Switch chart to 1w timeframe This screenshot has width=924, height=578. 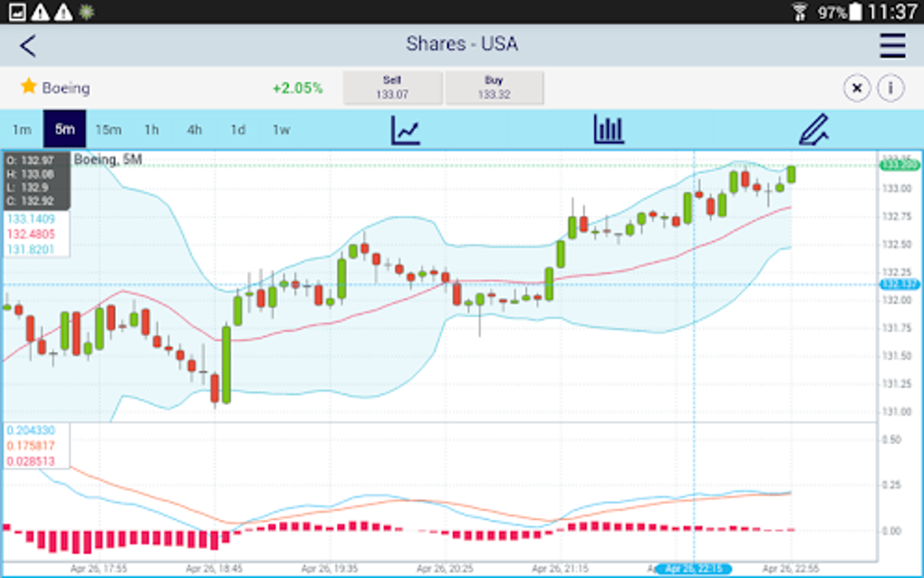click(280, 130)
